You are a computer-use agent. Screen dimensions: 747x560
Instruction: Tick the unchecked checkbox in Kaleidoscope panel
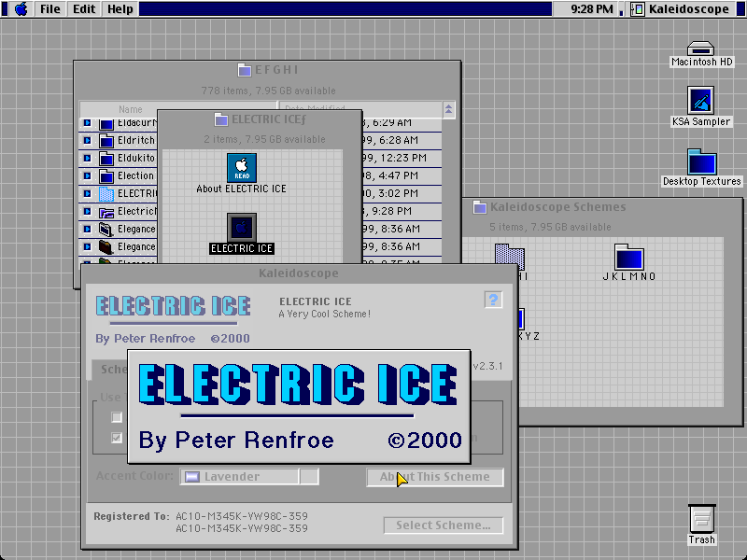(x=117, y=417)
